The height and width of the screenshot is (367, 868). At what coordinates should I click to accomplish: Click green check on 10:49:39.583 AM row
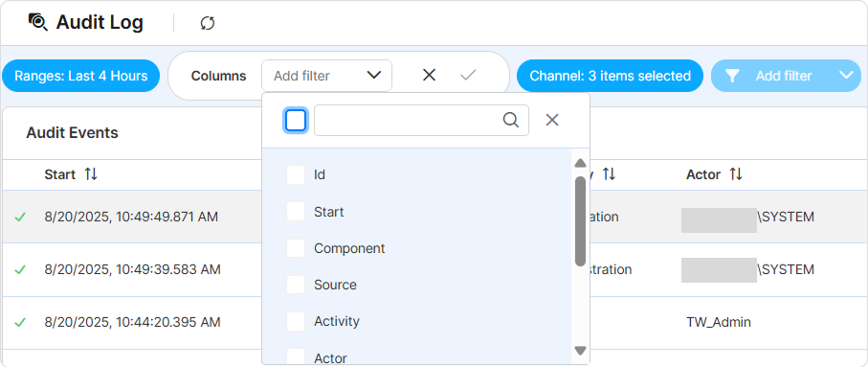(20, 269)
